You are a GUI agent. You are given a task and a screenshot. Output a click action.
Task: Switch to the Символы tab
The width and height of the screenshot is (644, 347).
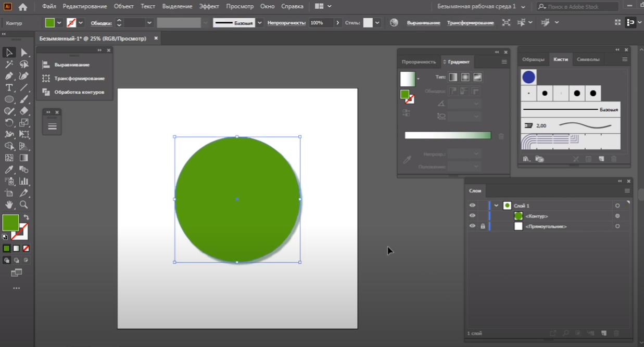click(x=588, y=59)
